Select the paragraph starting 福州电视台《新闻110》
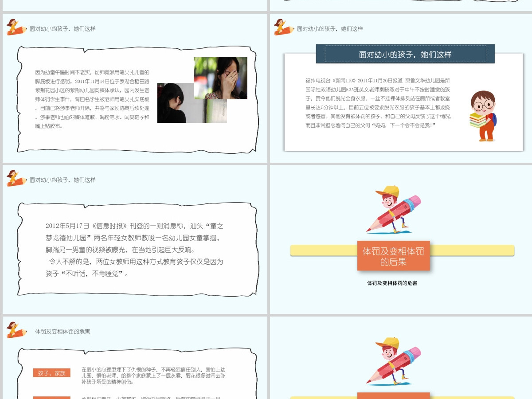This screenshot has height=399, width=532. [x=379, y=103]
